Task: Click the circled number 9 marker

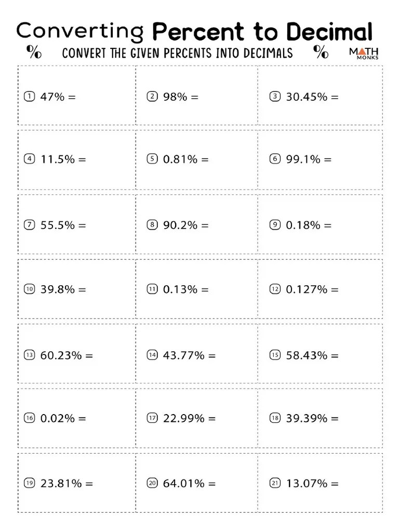Action: point(275,225)
